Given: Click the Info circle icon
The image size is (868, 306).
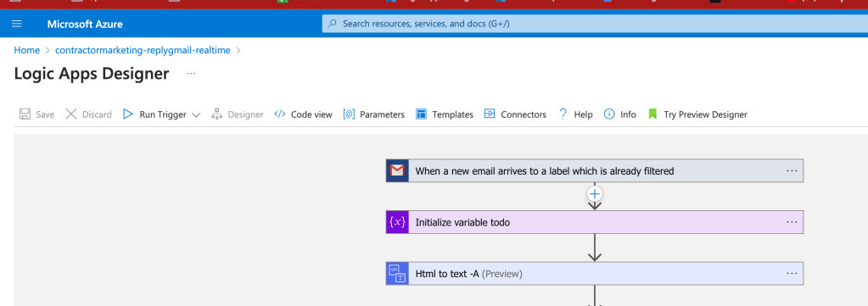Looking at the screenshot, I should coord(609,114).
